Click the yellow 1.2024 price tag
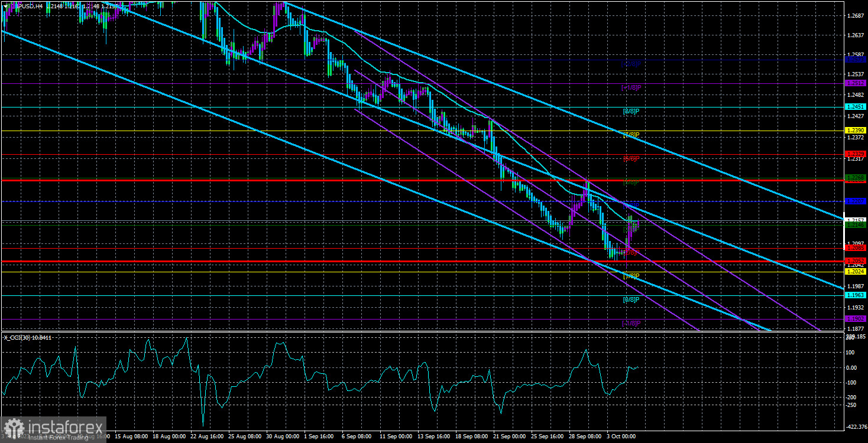The image size is (868, 443). [856, 272]
